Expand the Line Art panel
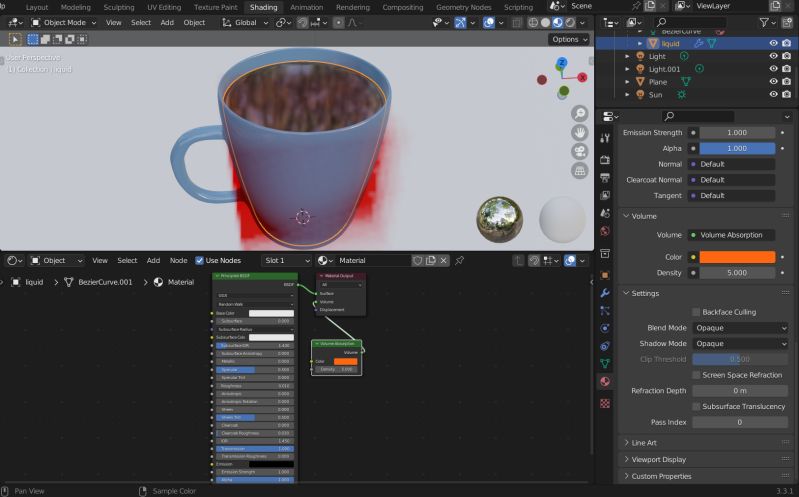 643,443
